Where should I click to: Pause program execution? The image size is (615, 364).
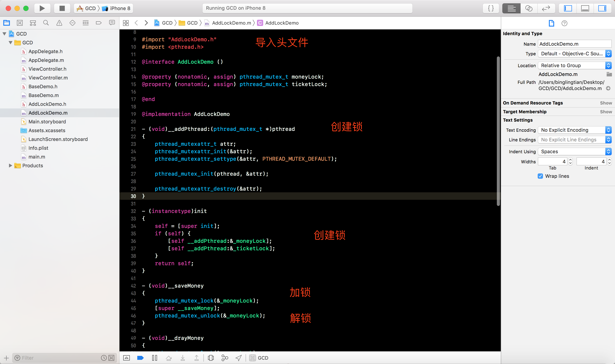[x=155, y=358]
